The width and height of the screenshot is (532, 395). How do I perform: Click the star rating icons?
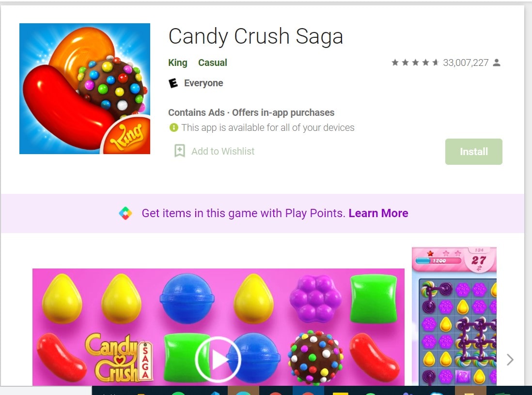[415, 63]
